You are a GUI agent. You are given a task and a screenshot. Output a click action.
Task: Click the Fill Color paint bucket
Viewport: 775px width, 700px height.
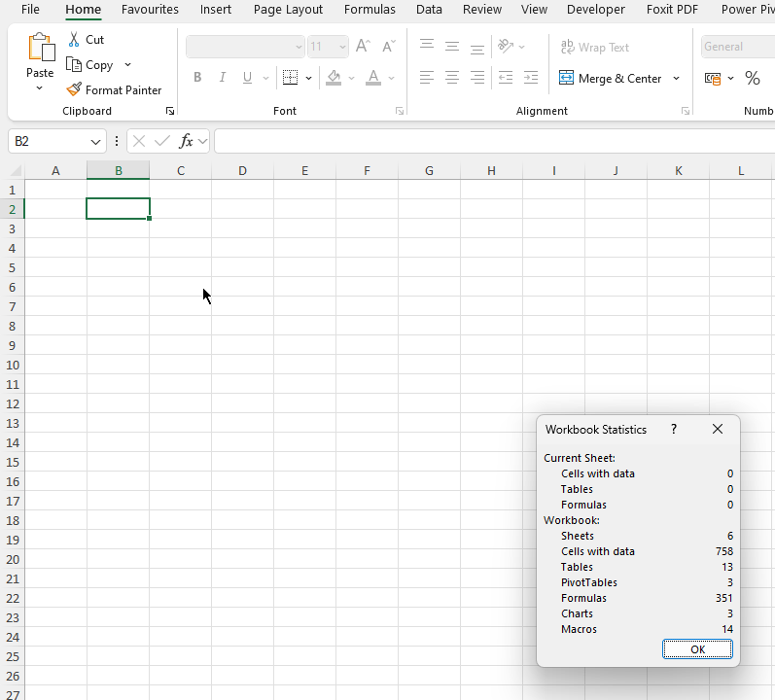335,78
